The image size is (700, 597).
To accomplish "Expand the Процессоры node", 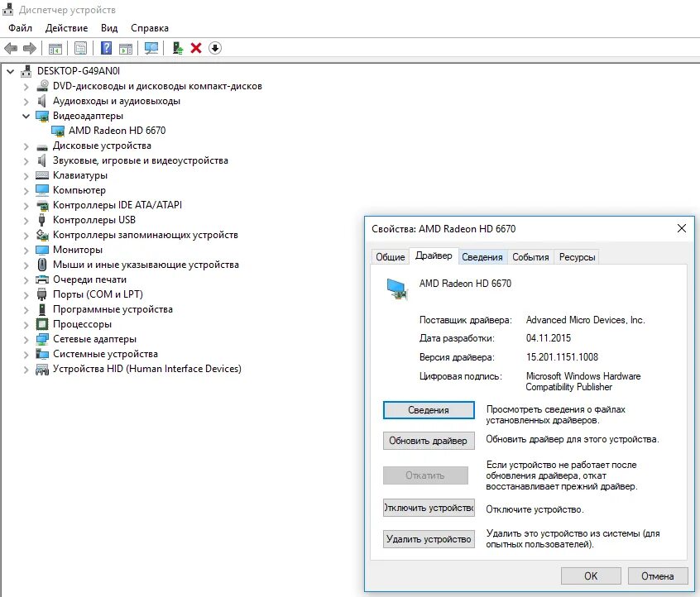I will (x=26, y=325).
